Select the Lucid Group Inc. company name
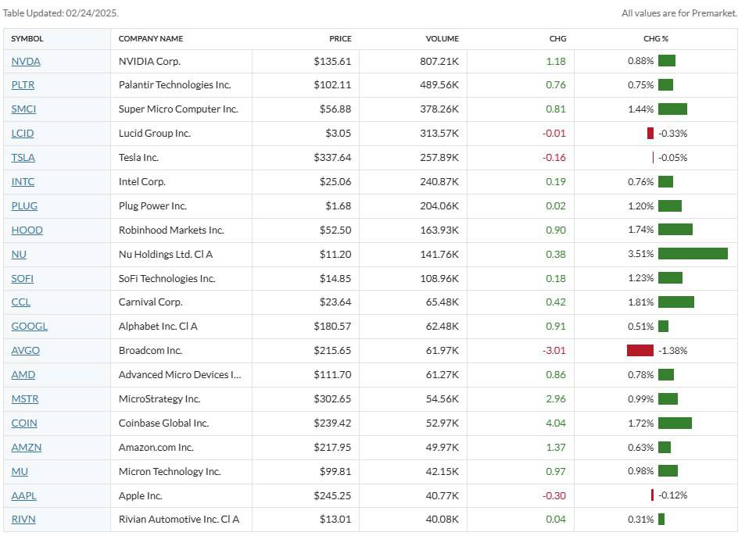The width and height of the screenshot is (756, 543). pyautogui.click(x=155, y=133)
